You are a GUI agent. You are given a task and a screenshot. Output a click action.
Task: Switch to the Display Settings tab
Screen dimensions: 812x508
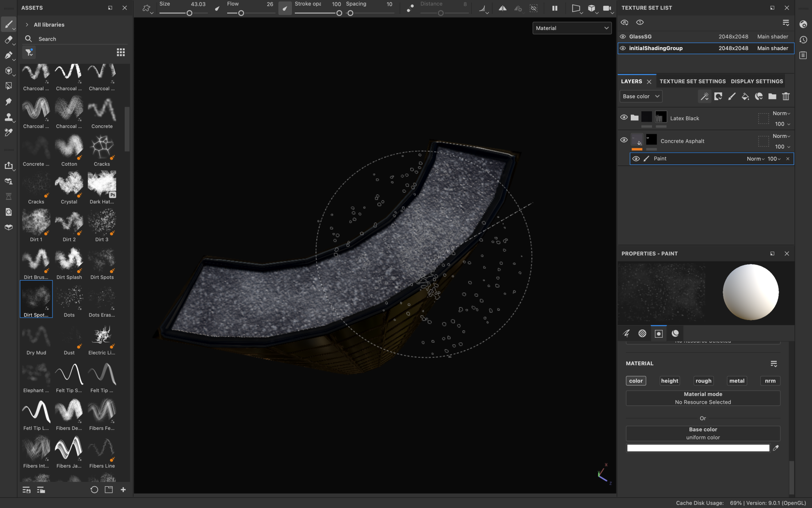pyautogui.click(x=757, y=81)
